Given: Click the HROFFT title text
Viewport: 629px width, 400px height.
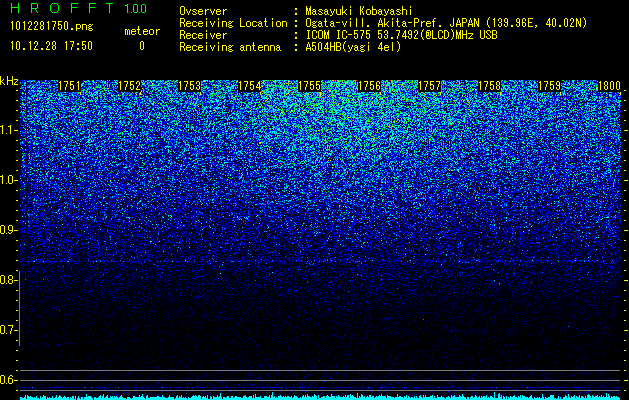Looking at the screenshot, I should pos(62,8).
